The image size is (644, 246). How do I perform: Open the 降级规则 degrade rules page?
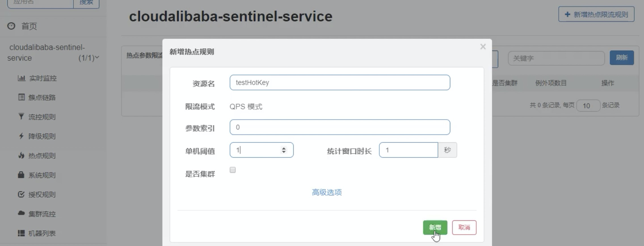point(42,136)
